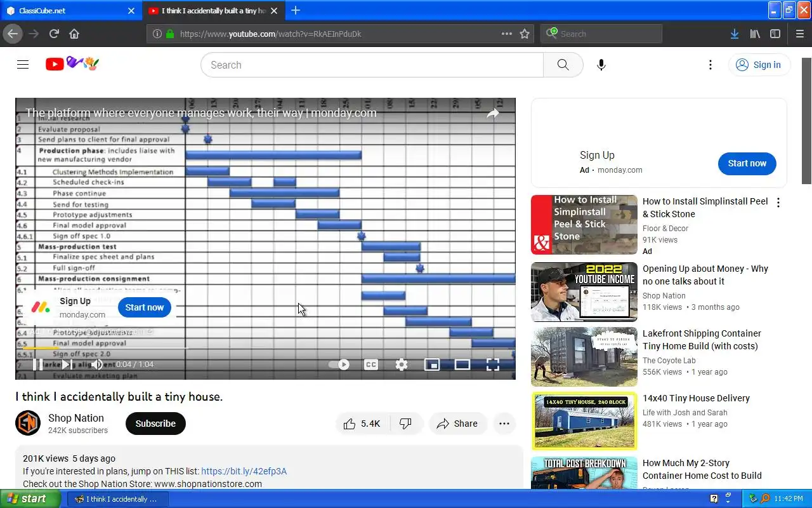Image resolution: width=812 pixels, height=508 pixels.
Task: Open the downloads arrow in browser toolbar
Action: coord(734,34)
